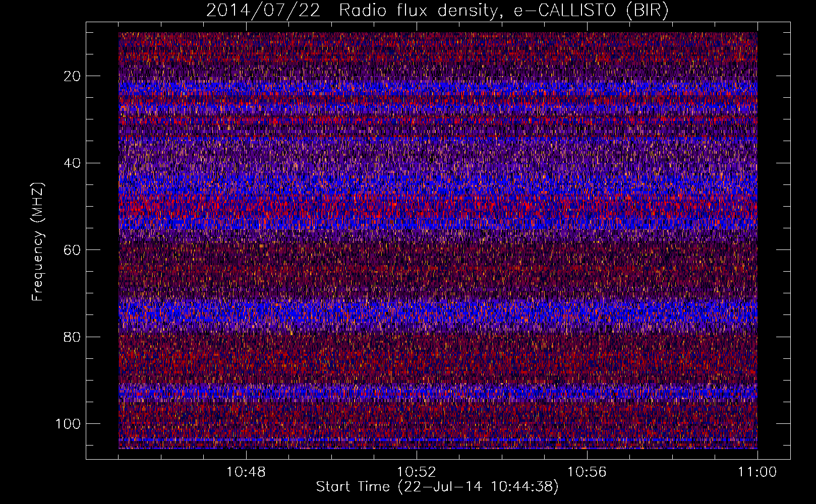
Task: Click the plot title "2014/07/22 Radio flux density, e-CALLISTO (BIR)"
Action: point(437,11)
